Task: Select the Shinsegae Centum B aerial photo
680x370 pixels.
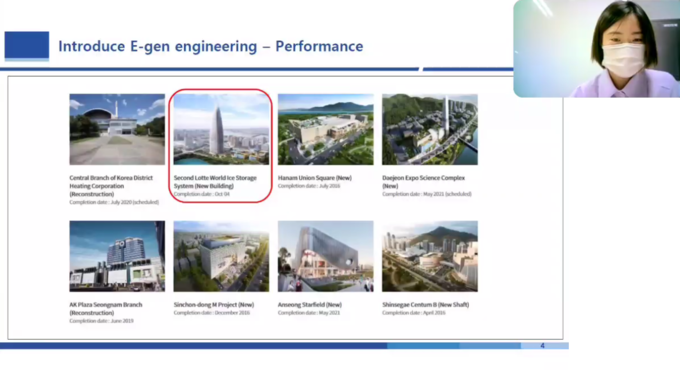Action: [x=430, y=256]
